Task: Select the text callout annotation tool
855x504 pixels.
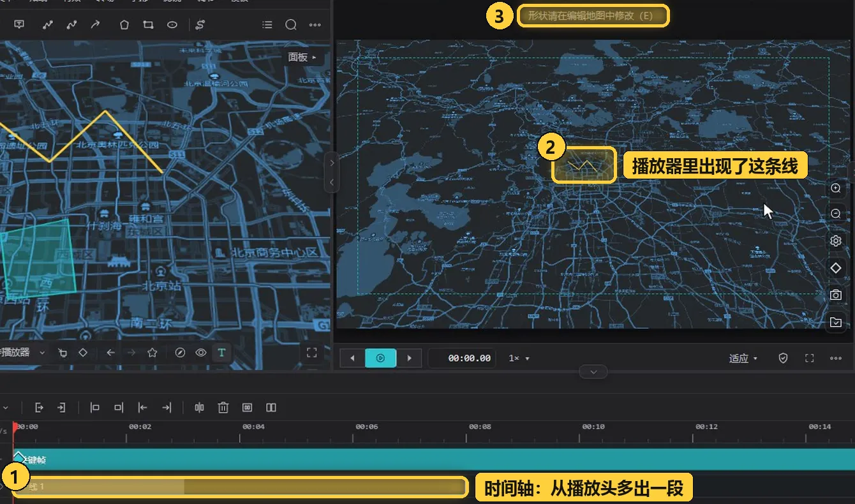Action: click(19, 25)
